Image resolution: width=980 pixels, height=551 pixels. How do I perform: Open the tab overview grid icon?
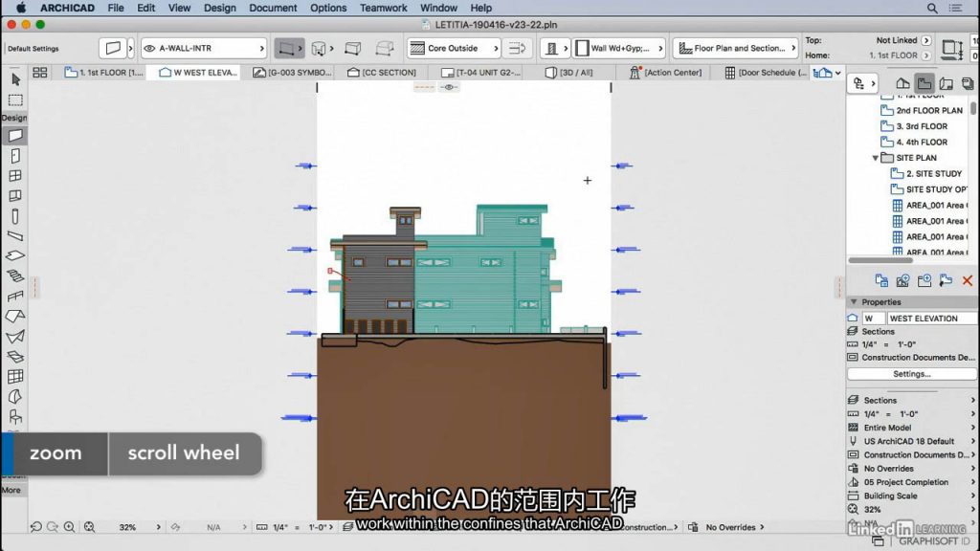(x=40, y=73)
